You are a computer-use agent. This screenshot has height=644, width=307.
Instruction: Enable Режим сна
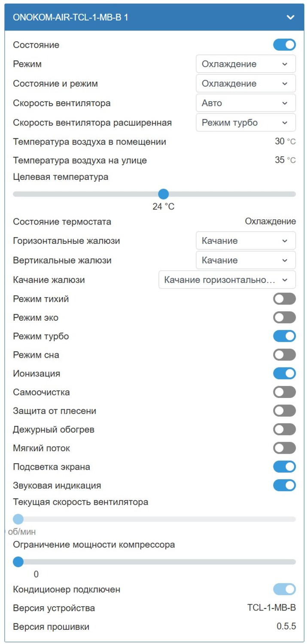(284, 355)
